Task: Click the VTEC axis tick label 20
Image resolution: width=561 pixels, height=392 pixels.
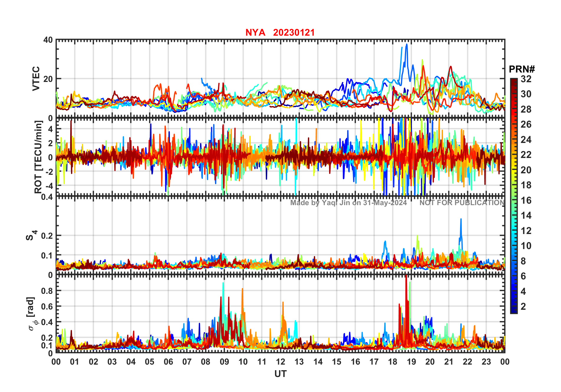Action: [x=48, y=79]
